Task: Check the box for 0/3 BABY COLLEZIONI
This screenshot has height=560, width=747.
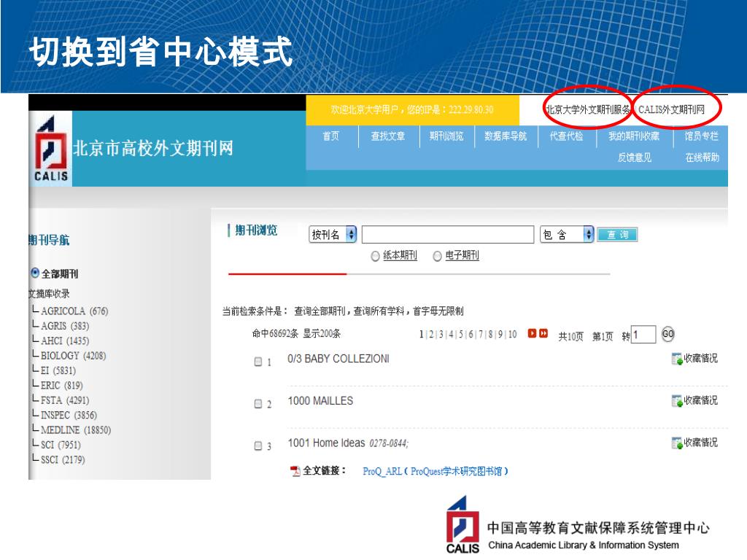Action: pyautogui.click(x=258, y=362)
